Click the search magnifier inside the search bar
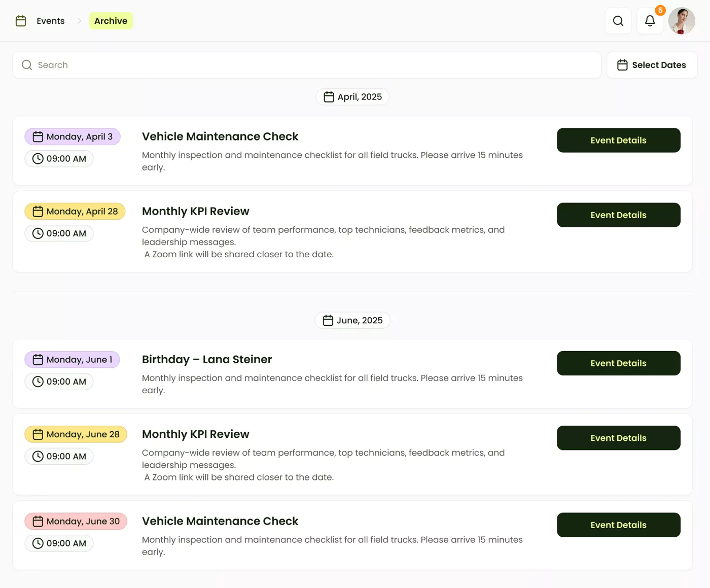This screenshot has width=710, height=588. (26, 65)
